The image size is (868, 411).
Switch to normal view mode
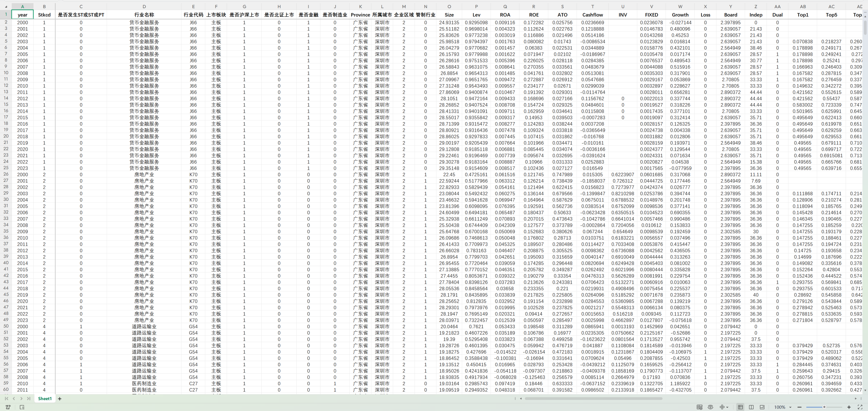740,407
